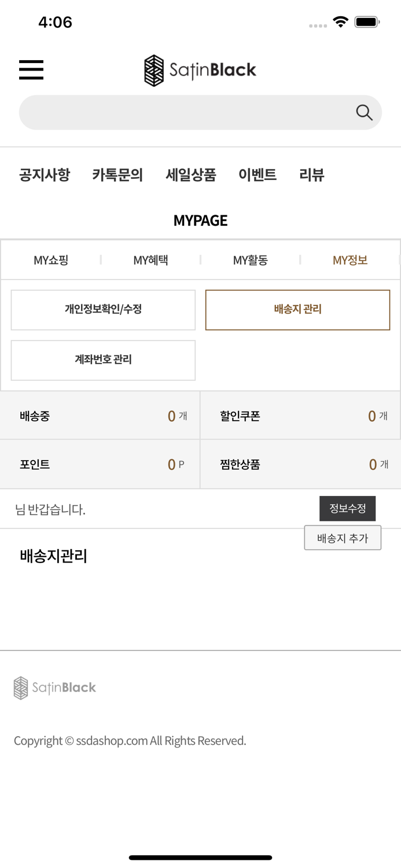The image size is (401, 868).
Task: Open 배송지 관리 settings
Action: click(298, 310)
